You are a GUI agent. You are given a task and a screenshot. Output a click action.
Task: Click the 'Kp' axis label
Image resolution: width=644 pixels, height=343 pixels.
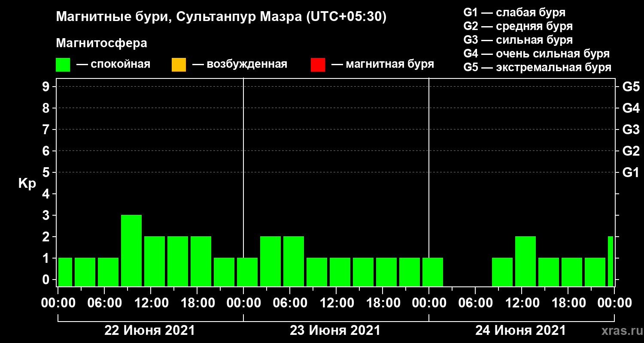click(27, 184)
